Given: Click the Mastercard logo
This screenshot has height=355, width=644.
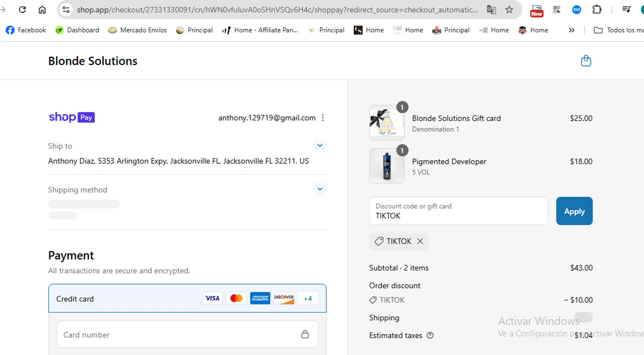Looking at the screenshot, I should click(x=236, y=298).
